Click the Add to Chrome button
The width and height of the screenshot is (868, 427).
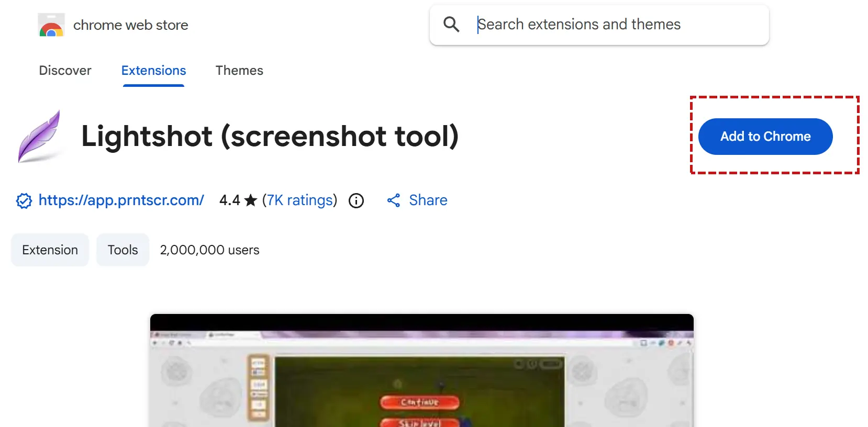coord(765,137)
